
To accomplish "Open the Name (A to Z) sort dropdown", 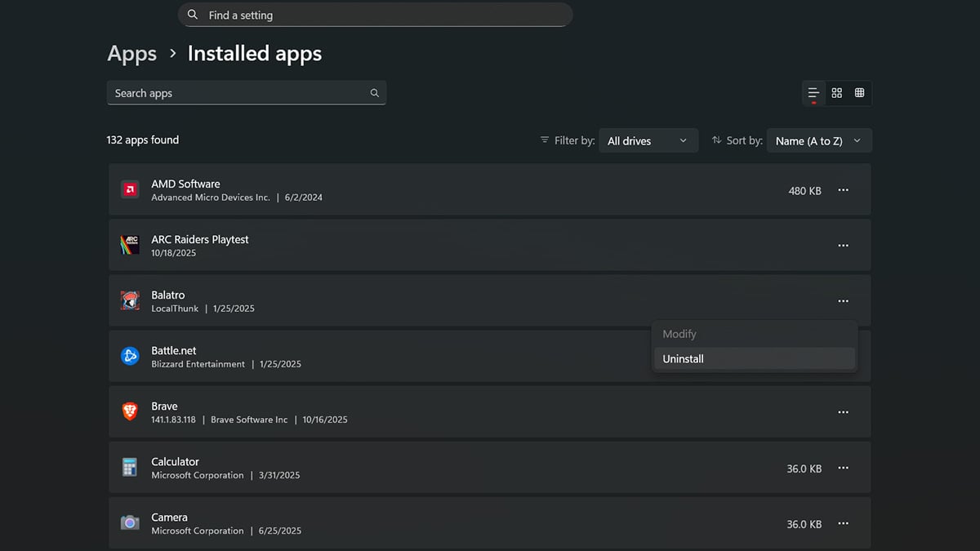I will (819, 140).
